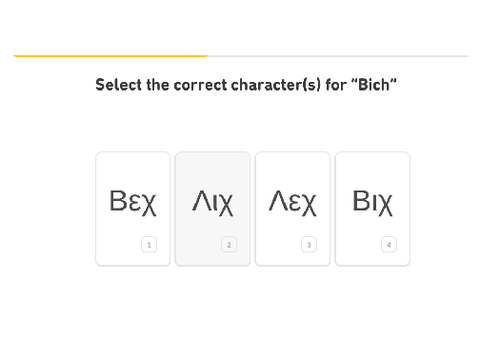This screenshot has height=360, width=480.
Task: Click the ι letter in the Λιχ card
Action: click(215, 203)
